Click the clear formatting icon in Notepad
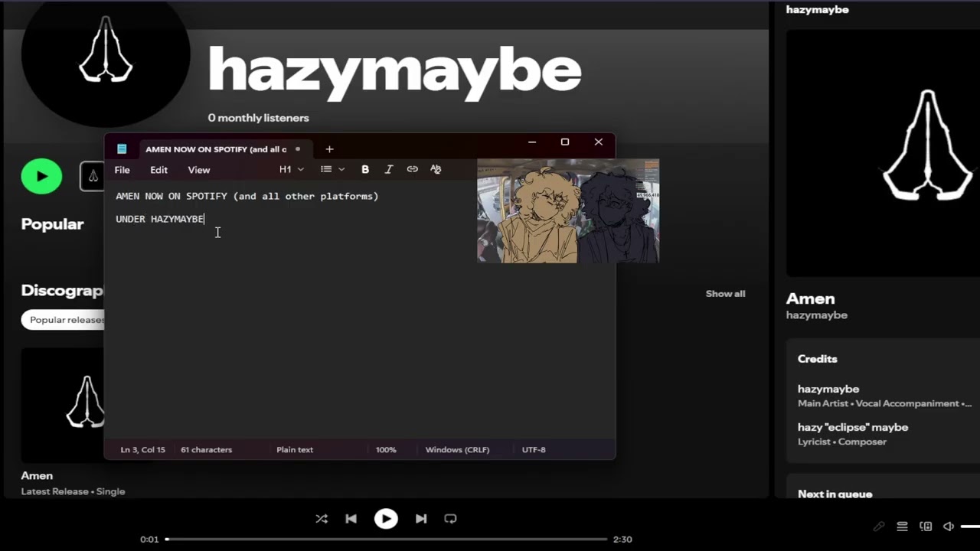The height and width of the screenshot is (551, 980). (436, 169)
